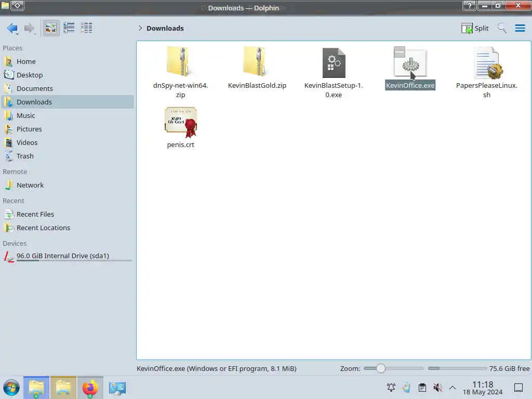Select penis.crt certificate icon
The height and width of the screenshot is (399, 532).
[x=180, y=122]
